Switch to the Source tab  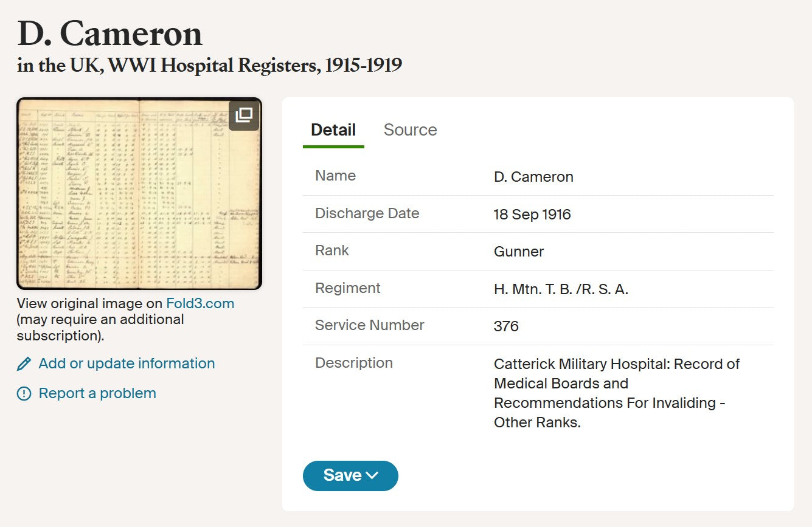[410, 129]
